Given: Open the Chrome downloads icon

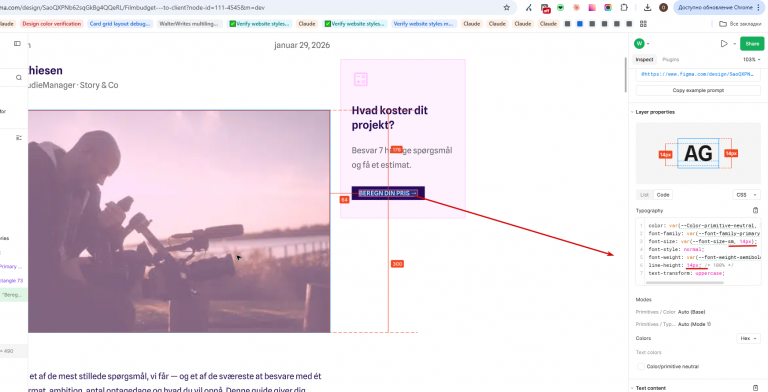Looking at the screenshot, I should (x=648, y=7).
